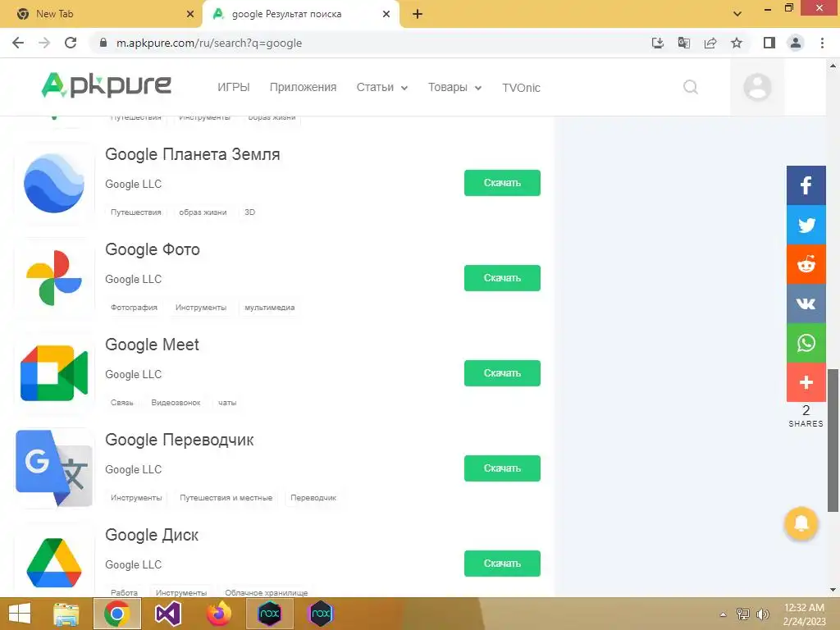Switch to the New Tab browser tab

click(101, 14)
